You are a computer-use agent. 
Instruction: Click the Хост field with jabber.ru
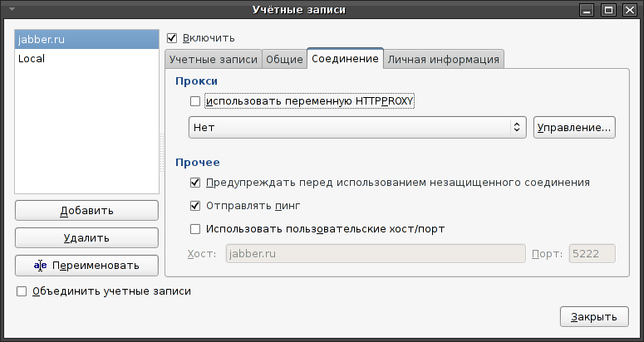tap(376, 253)
